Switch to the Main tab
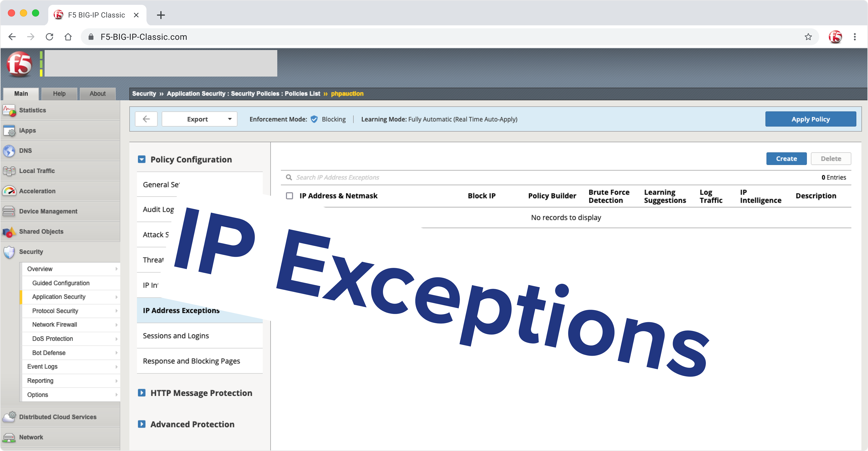Viewport: 868px width, 451px height. tap(21, 94)
